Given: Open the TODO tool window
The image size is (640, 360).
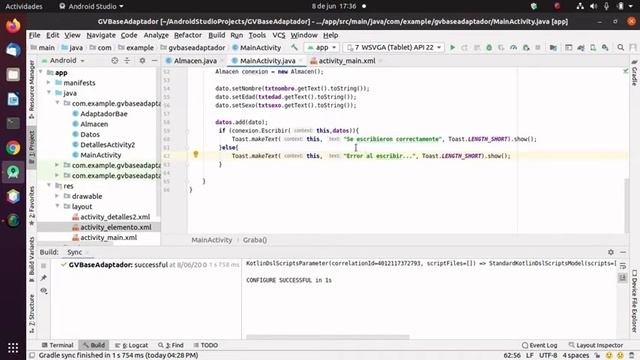Looking at the screenshot, I should [205, 345].
